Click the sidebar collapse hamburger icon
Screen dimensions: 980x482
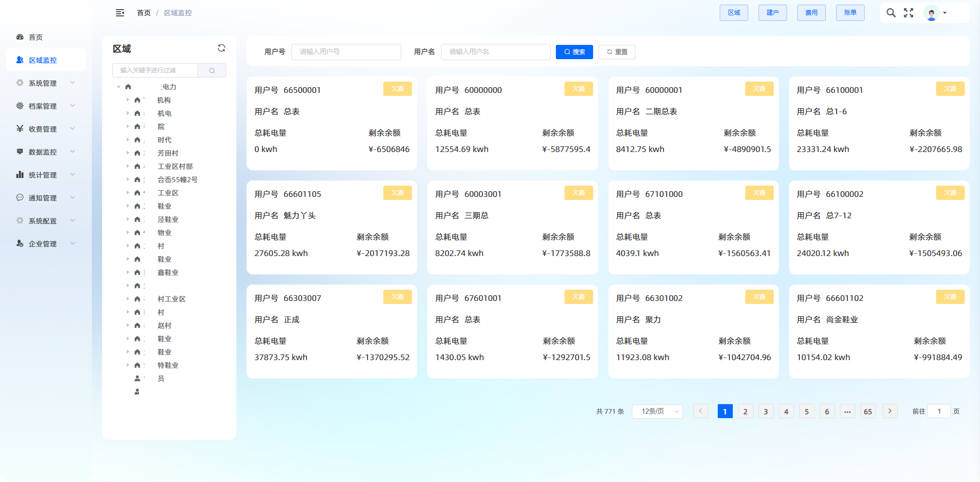(120, 13)
